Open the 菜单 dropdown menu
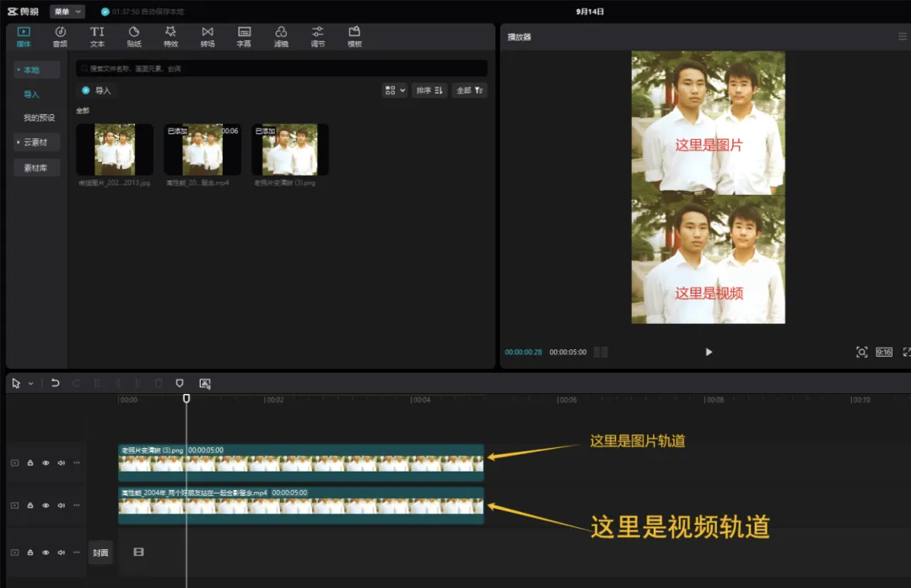The height and width of the screenshot is (588, 911). click(67, 12)
